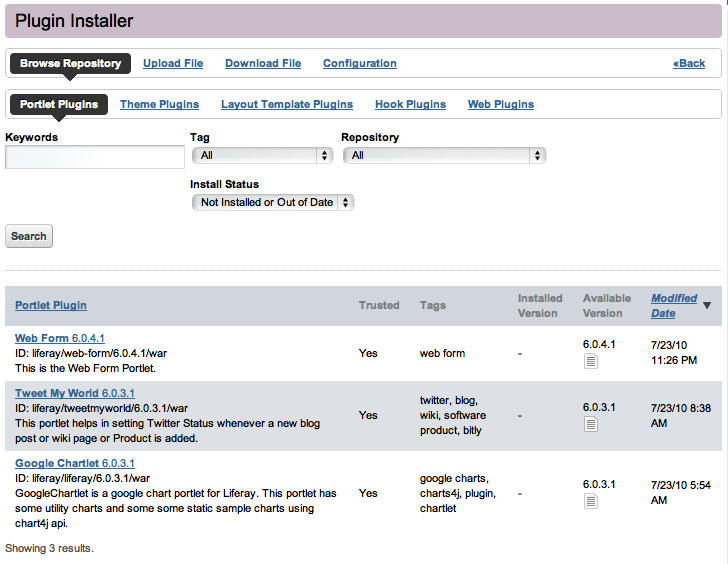Select the Browse Repository tab
Screen dimensions: 728x564
[71, 63]
